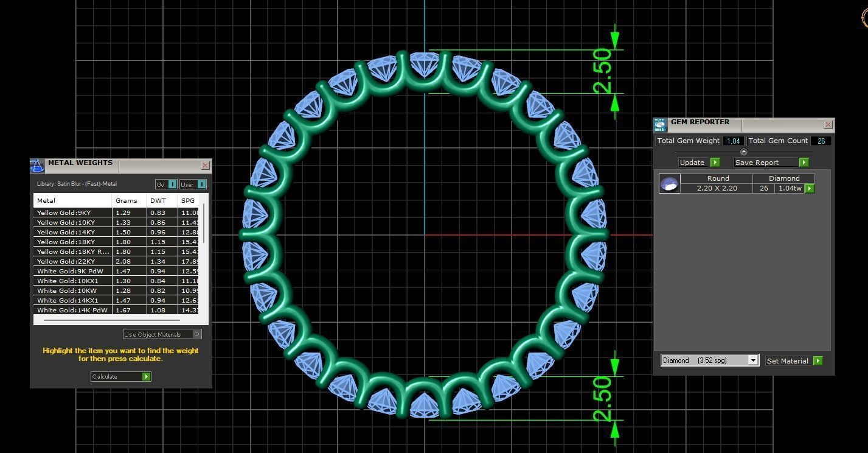Click the Update button in Gem Reporter

[699, 163]
